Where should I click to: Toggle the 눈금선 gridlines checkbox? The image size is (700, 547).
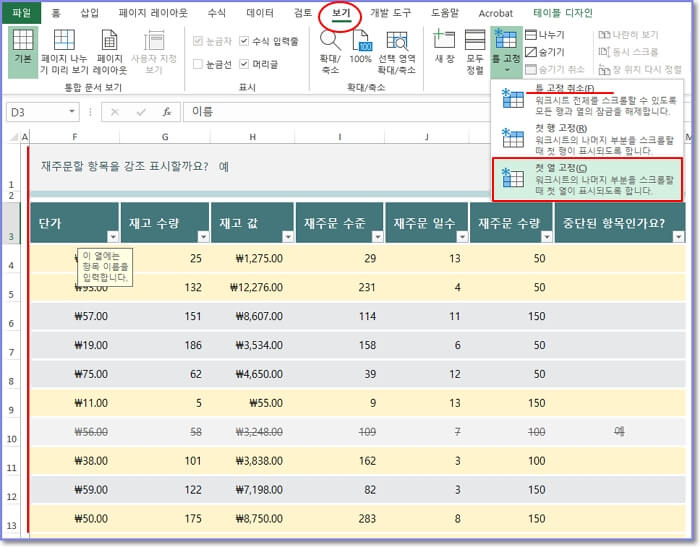(198, 64)
